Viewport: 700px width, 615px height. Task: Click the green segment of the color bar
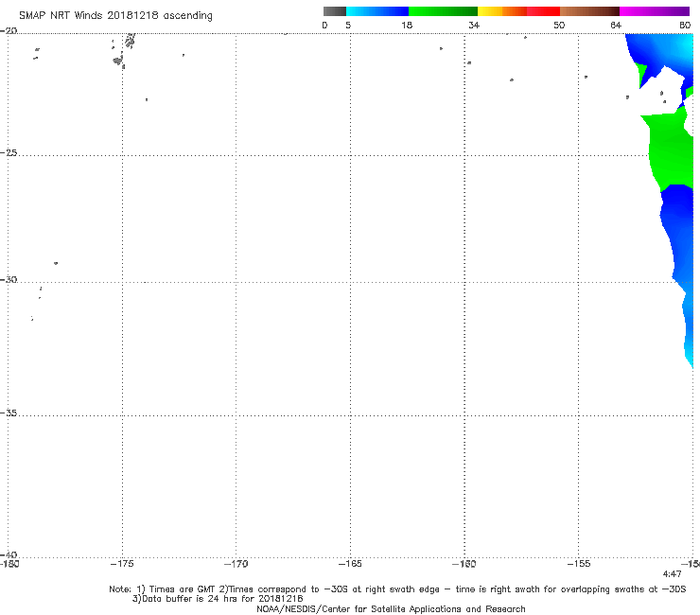coord(443,11)
